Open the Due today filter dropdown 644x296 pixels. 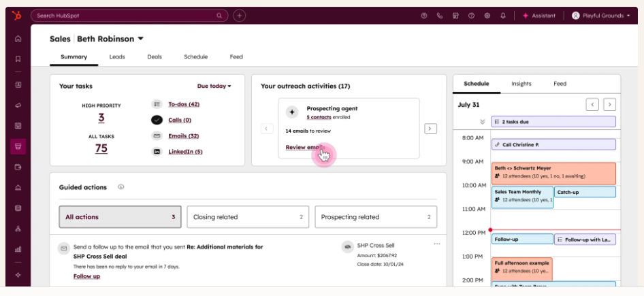[214, 86]
